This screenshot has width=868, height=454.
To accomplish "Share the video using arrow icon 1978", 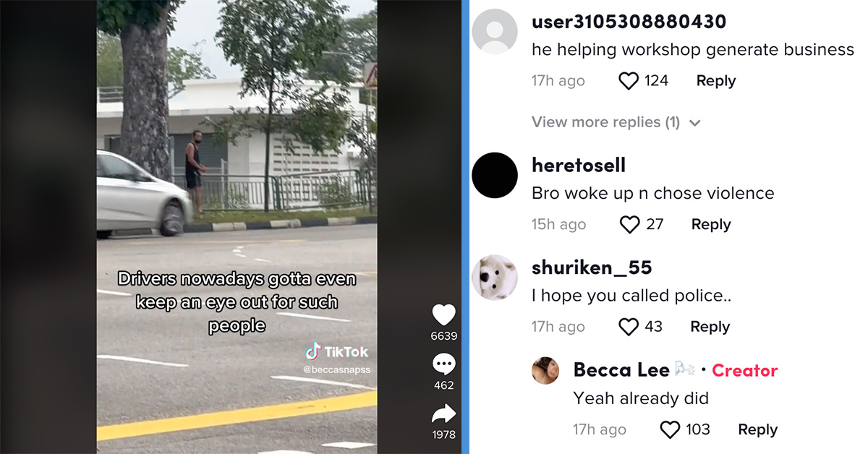I will point(443,414).
